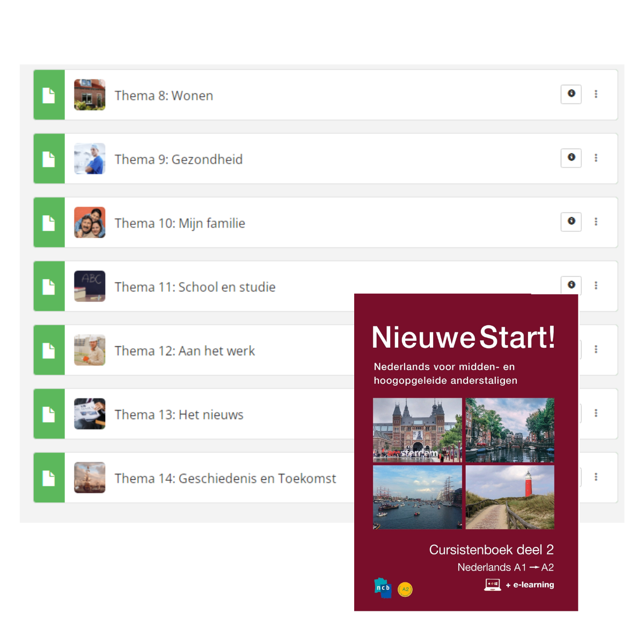The image size is (644, 644).
Task: Open the three-dot menu for Thema 8
Action: [x=596, y=94]
